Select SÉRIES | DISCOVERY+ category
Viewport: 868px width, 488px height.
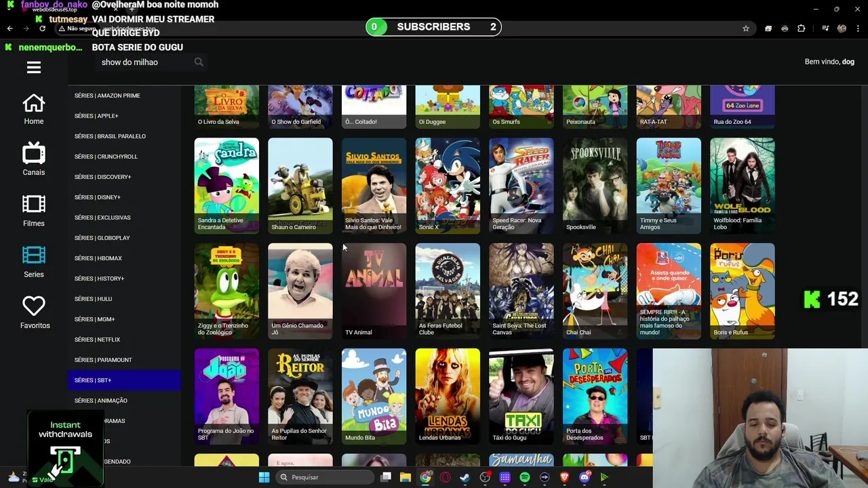(124, 177)
